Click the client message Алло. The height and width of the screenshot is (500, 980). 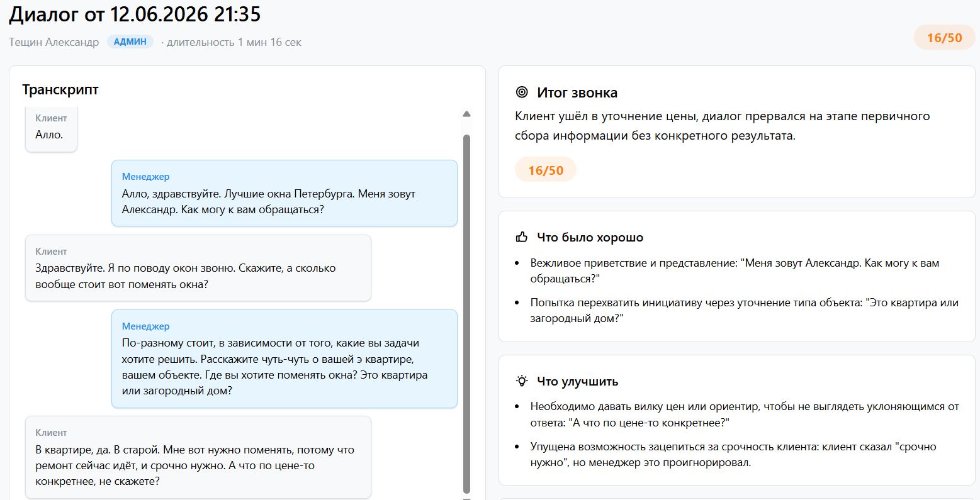pyautogui.click(x=51, y=128)
